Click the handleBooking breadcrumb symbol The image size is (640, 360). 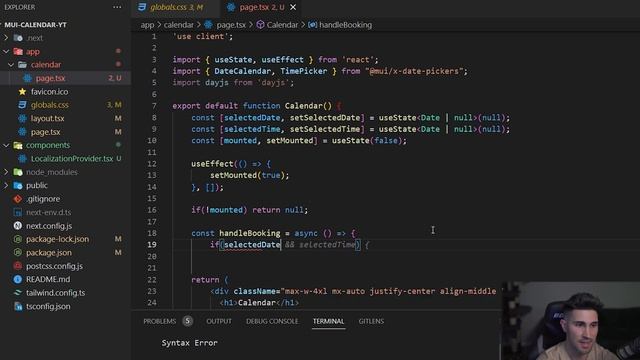pos(345,25)
